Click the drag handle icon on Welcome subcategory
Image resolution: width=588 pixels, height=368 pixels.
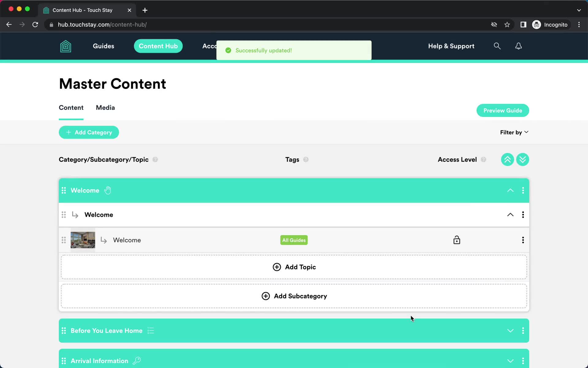[x=63, y=214]
